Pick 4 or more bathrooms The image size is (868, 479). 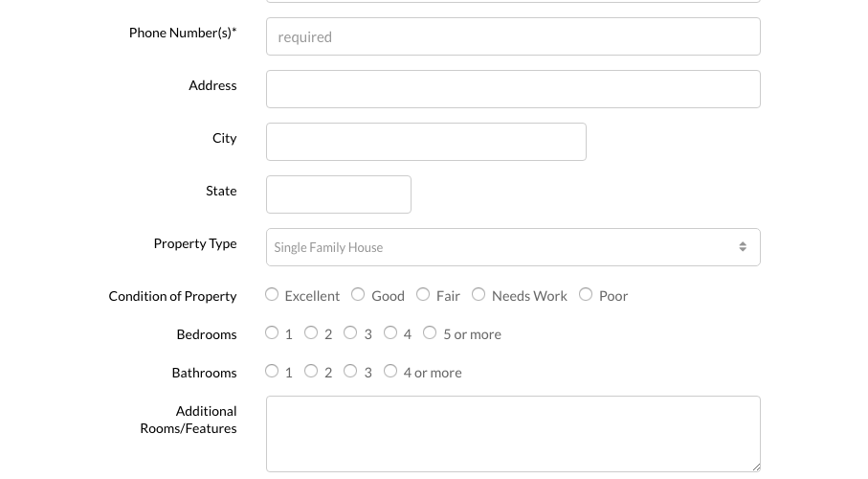tap(390, 372)
